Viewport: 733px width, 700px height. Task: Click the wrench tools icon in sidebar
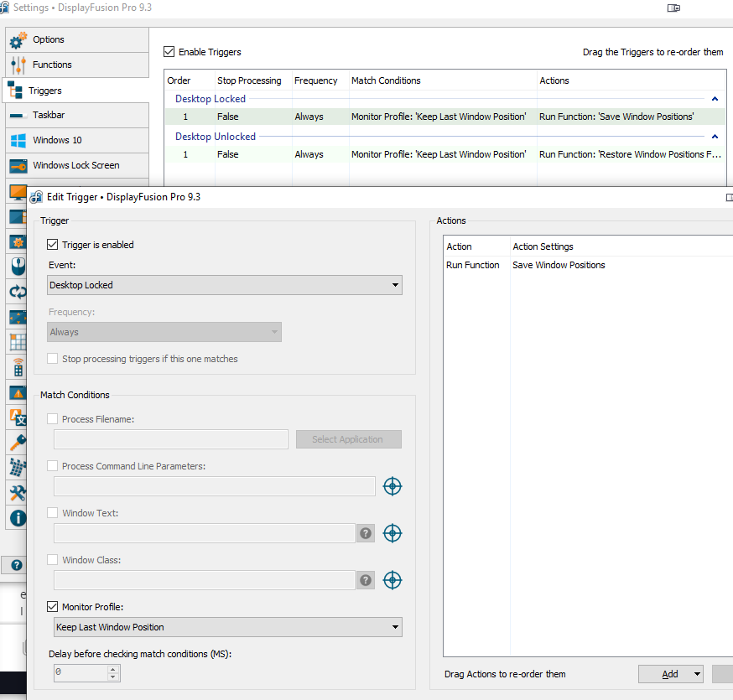pos(18,493)
